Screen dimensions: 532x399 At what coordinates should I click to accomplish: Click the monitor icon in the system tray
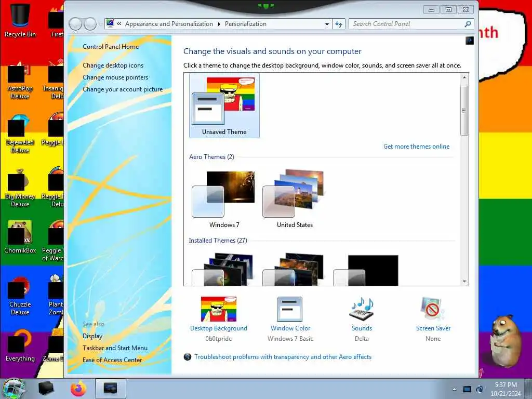(x=467, y=389)
